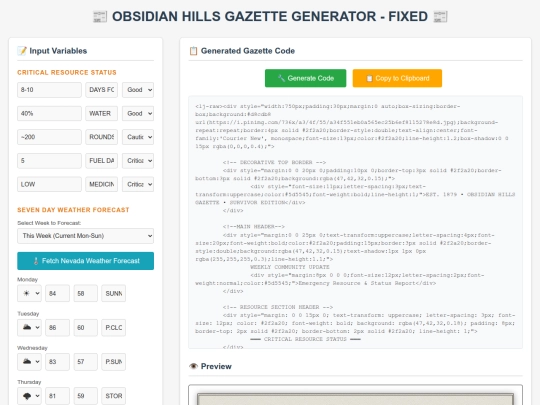Image resolution: width=540 pixels, height=405 pixels.
Task: Edit Wednesday high temperature 83
Action: 58,362
